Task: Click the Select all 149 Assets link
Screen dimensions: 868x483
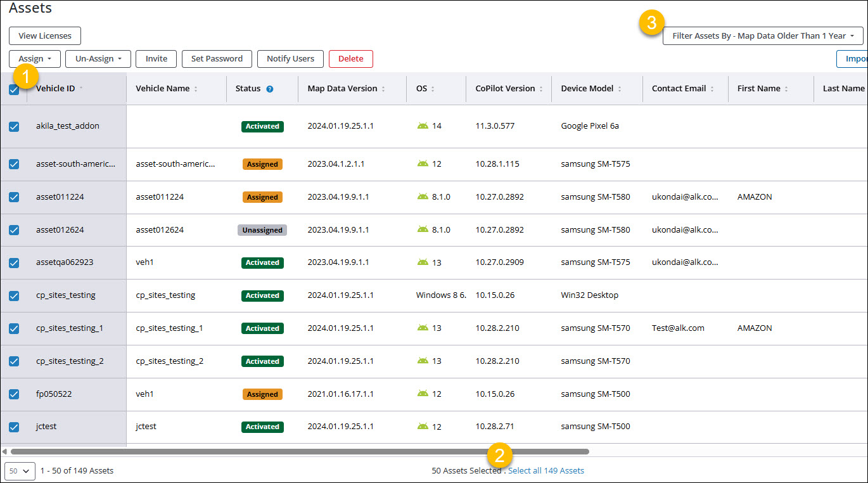Action: (x=546, y=470)
